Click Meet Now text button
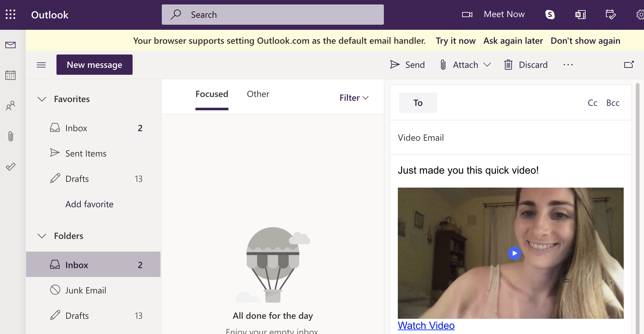Viewport: 644px width, 334px height. pos(504,14)
